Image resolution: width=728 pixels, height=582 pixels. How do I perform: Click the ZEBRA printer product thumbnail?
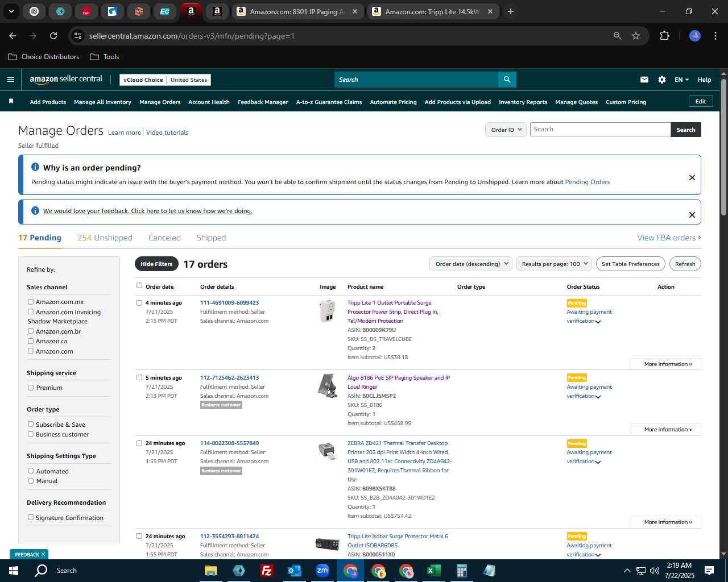327,451
